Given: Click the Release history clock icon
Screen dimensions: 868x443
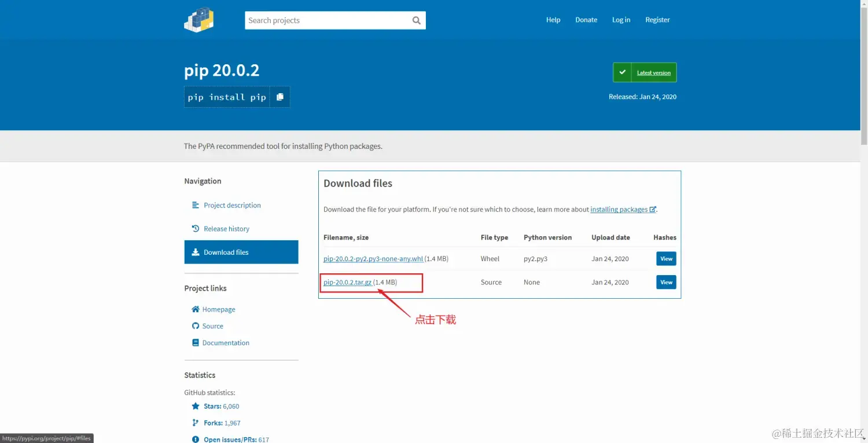Looking at the screenshot, I should pos(196,229).
